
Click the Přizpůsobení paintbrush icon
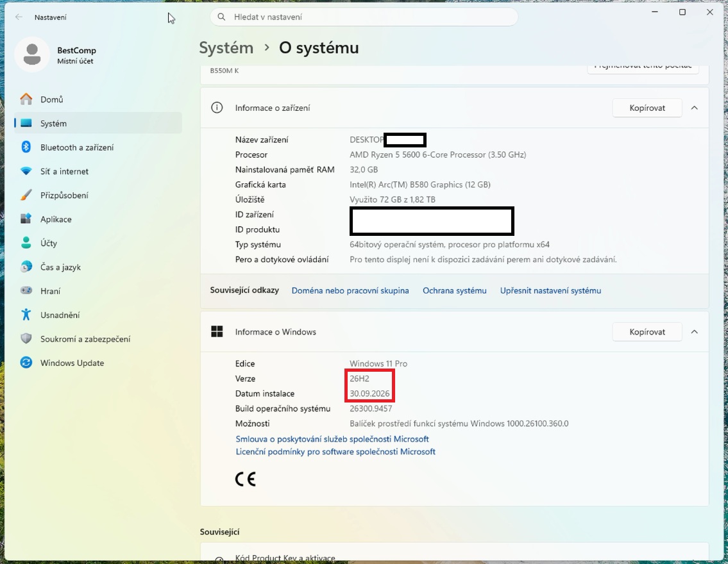point(26,195)
